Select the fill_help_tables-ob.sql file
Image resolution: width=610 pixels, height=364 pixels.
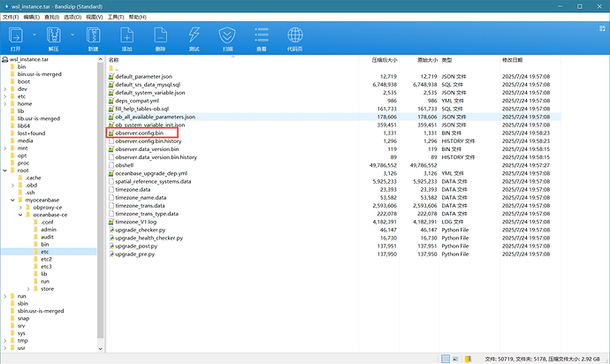(142, 109)
